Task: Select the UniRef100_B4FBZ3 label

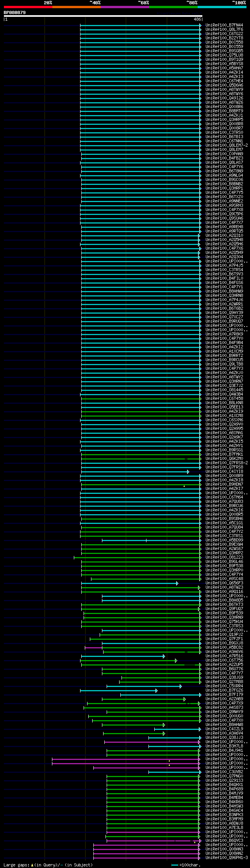Action: pyautogui.click(x=224, y=158)
